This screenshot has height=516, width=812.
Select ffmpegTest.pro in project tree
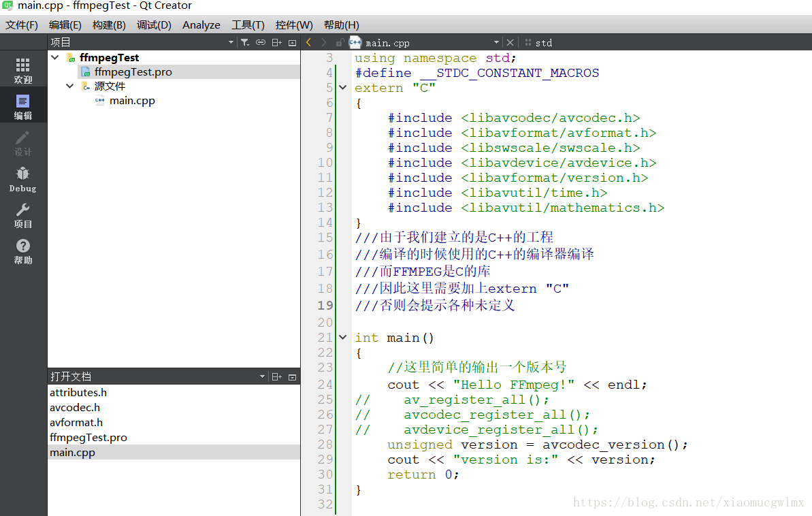[133, 72]
